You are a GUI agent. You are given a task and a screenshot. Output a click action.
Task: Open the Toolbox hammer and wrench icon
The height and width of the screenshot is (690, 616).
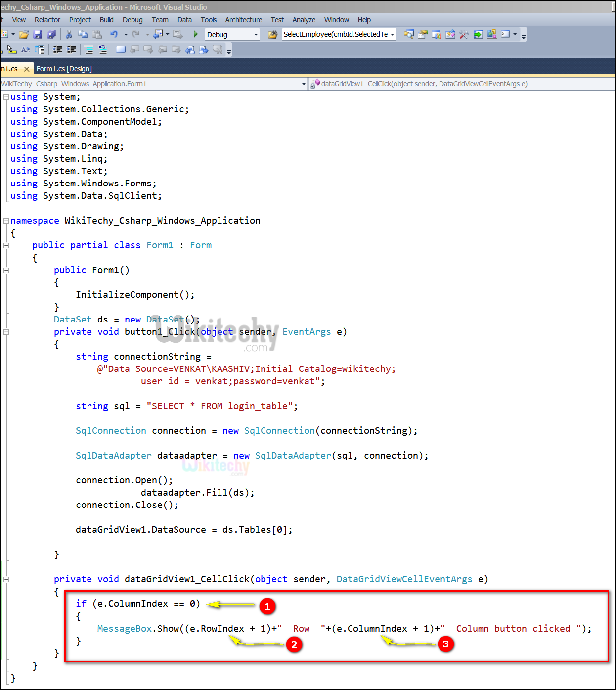point(464,34)
